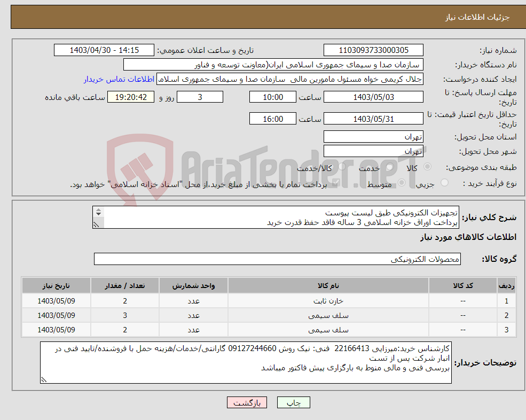Click the تعداد / مقدار column header
The width and height of the screenshot is (526, 420).
pos(125,286)
